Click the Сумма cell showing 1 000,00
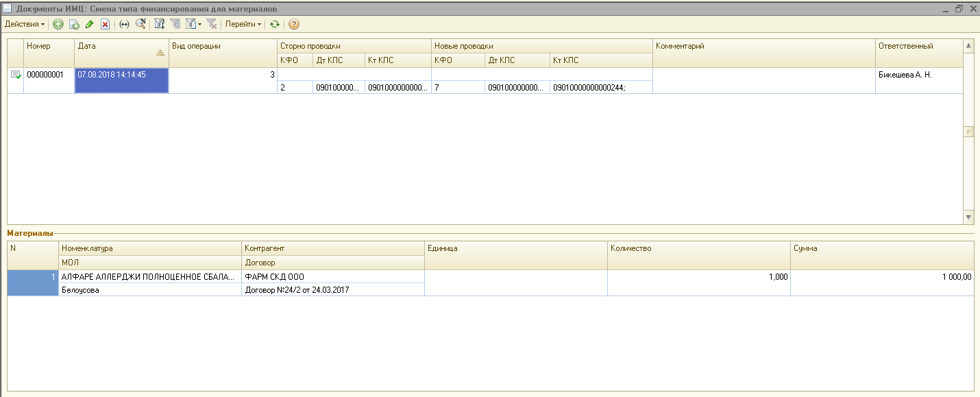 click(881, 277)
